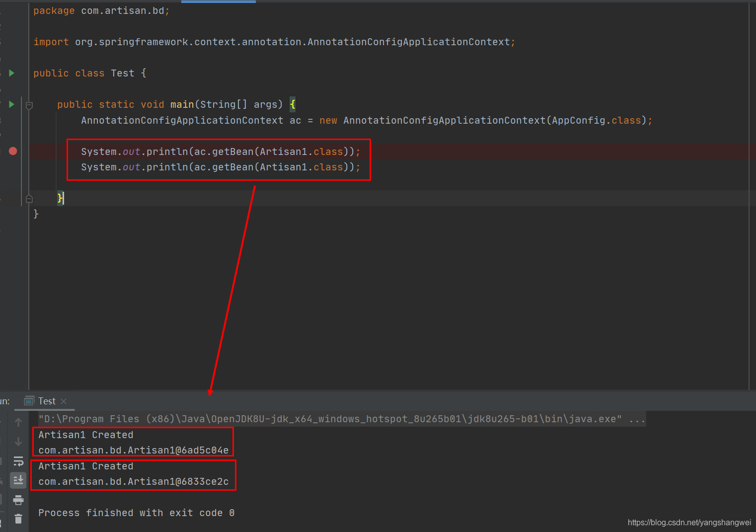Remove the red breakpoint on first println line
Image resolution: width=756 pixels, height=532 pixels.
(13, 151)
